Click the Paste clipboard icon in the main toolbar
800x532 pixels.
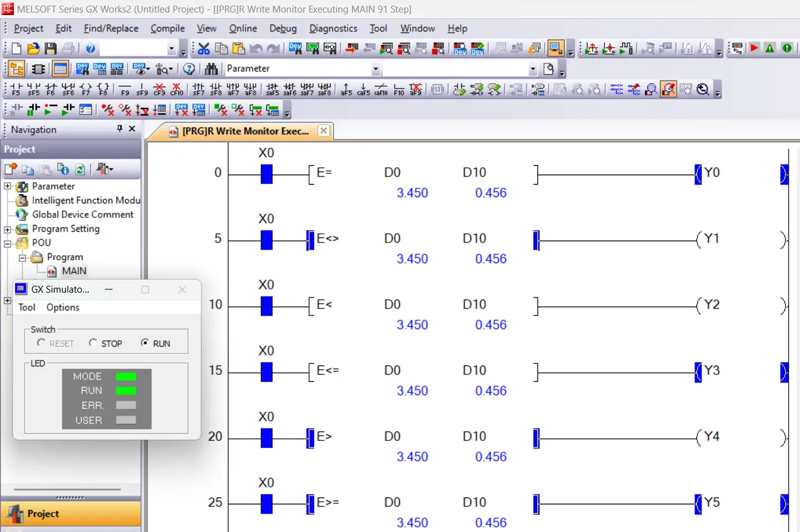tap(238, 48)
